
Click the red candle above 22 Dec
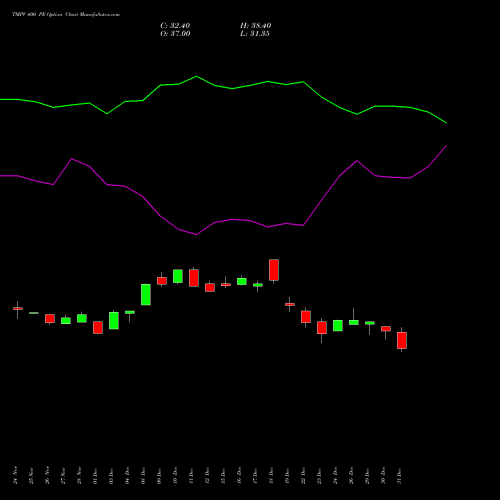point(306,317)
